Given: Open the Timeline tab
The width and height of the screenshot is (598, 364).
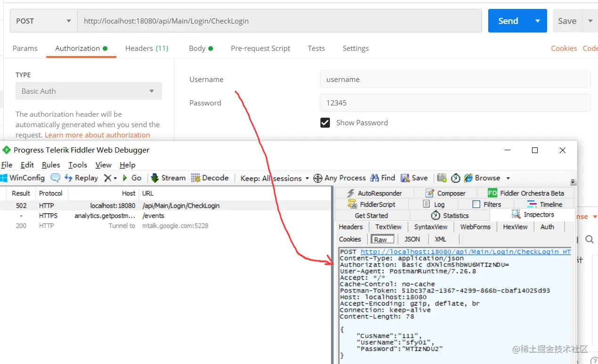Looking at the screenshot, I should click(x=545, y=204).
